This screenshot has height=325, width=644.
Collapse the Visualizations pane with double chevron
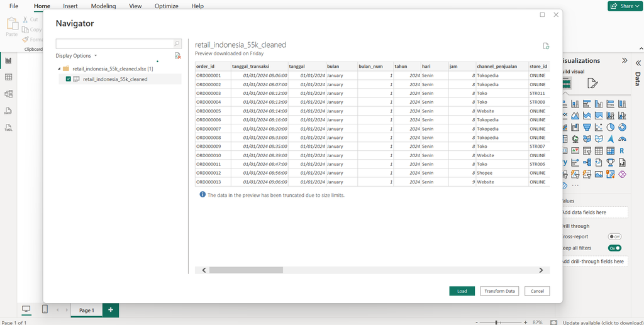pyautogui.click(x=625, y=60)
